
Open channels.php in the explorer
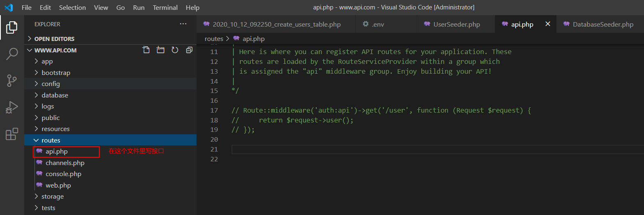click(110, 163)
